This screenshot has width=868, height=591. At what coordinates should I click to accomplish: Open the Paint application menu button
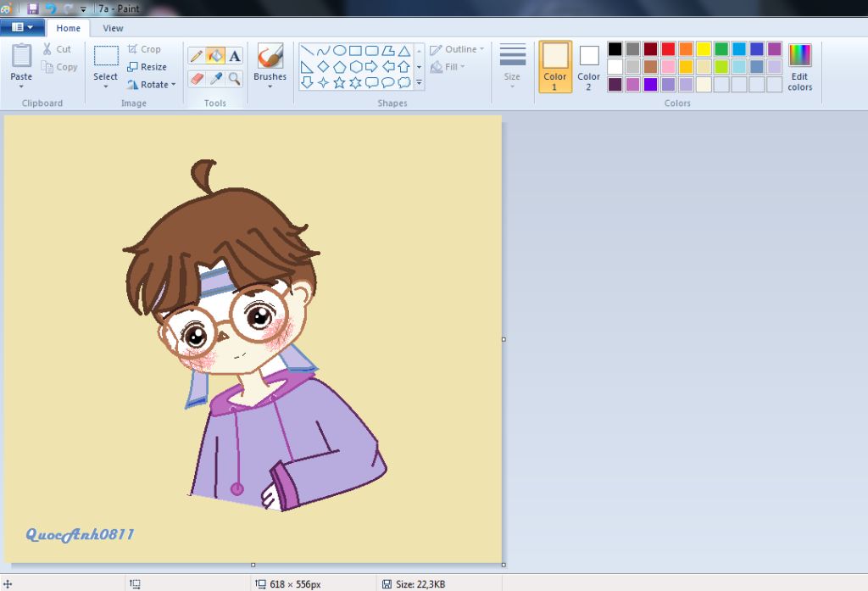click(x=22, y=27)
